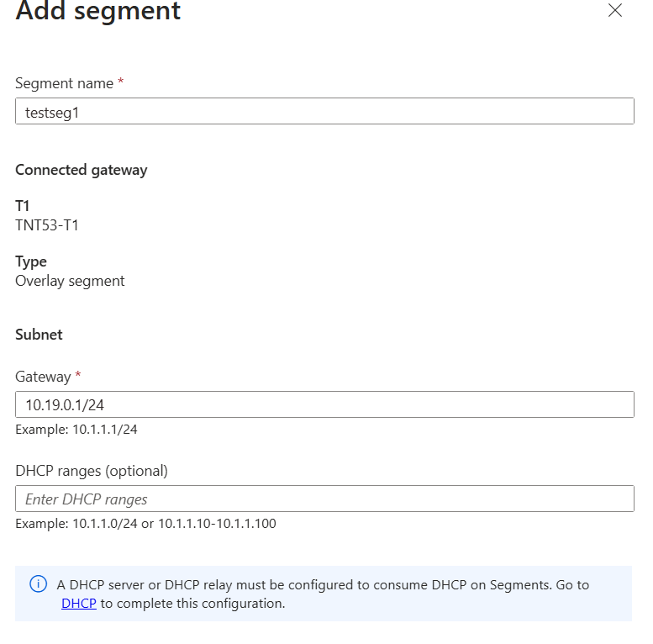
Task: Click the DHCP server info banner message
Action: coord(323,584)
